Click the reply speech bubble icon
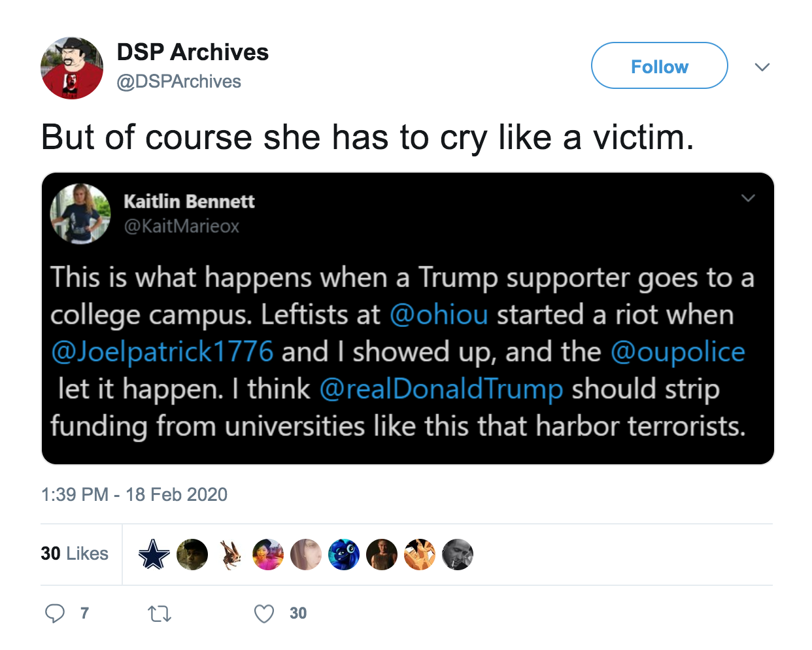This screenshot has height=650, width=812. [x=55, y=613]
